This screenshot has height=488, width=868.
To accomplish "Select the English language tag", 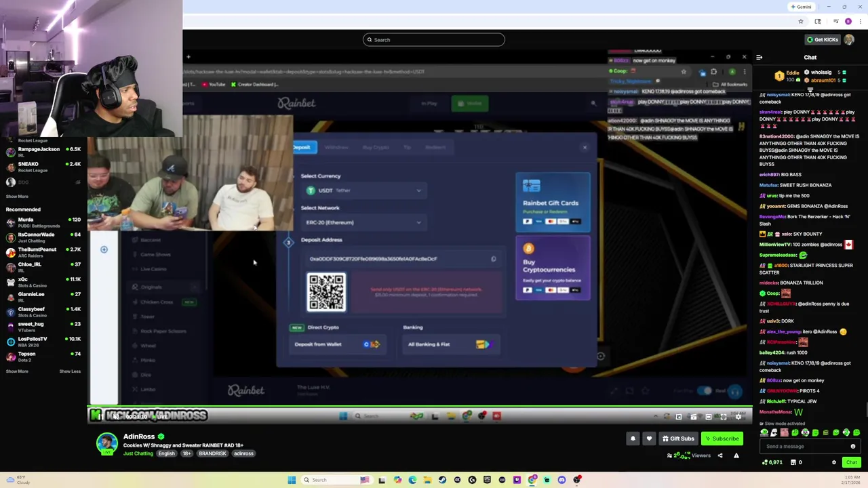I will click(167, 453).
